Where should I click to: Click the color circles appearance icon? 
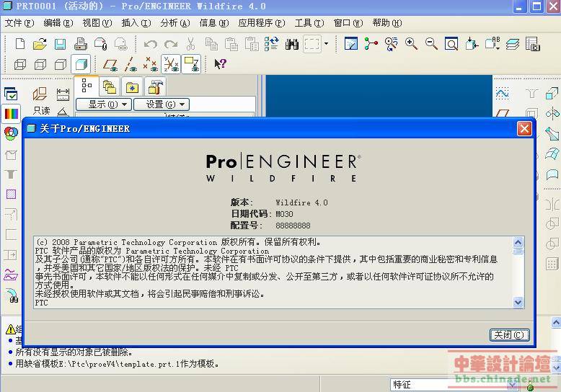[11, 133]
